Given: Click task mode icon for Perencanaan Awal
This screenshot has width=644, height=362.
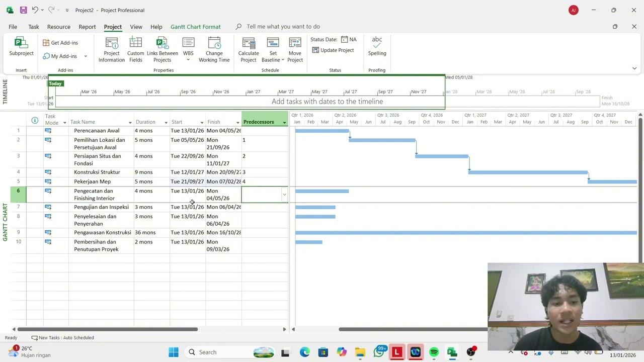Looking at the screenshot, I should pos(48,131).
